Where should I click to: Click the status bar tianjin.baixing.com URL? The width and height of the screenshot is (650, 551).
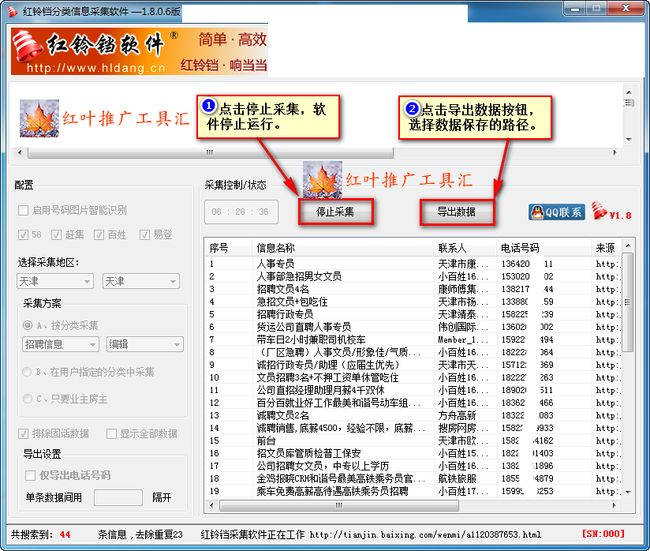point(425,535)
